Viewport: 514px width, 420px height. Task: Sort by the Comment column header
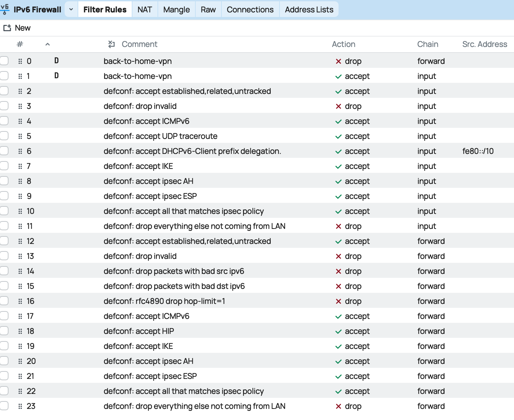[140, 44]
